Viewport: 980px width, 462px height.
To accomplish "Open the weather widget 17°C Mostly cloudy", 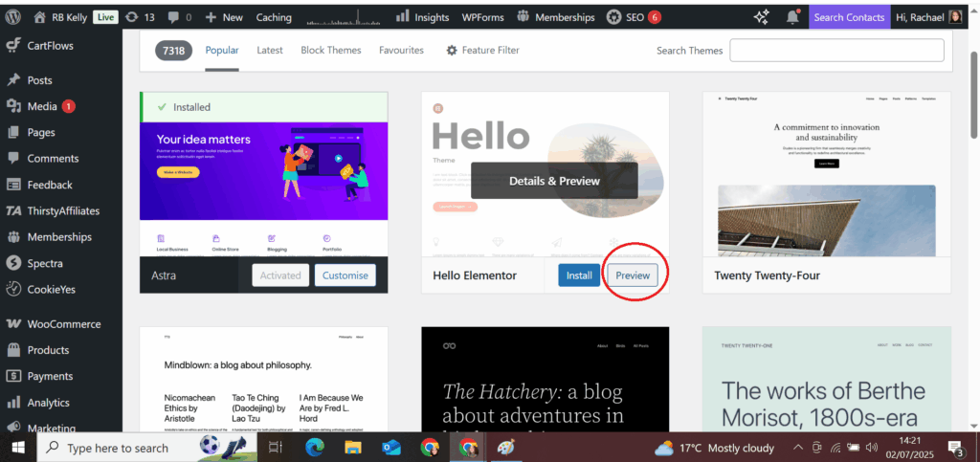I will point(714,448).
